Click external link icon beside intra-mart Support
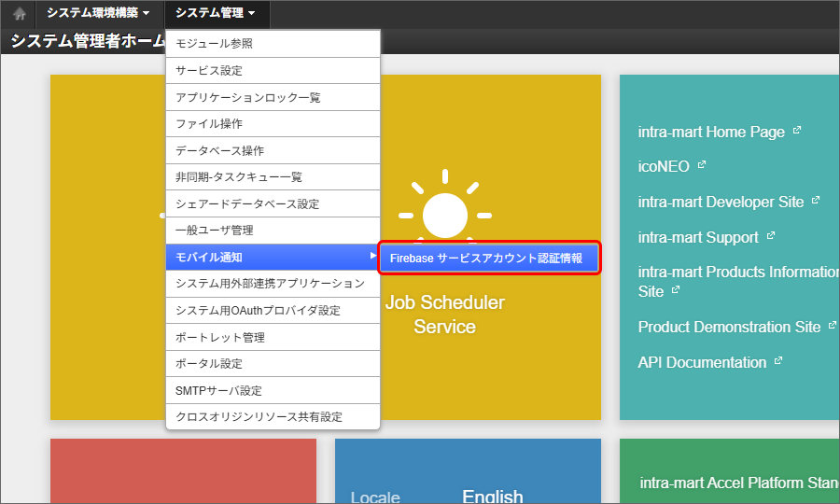This screenshot has height=504, width=840. [771, 236]
